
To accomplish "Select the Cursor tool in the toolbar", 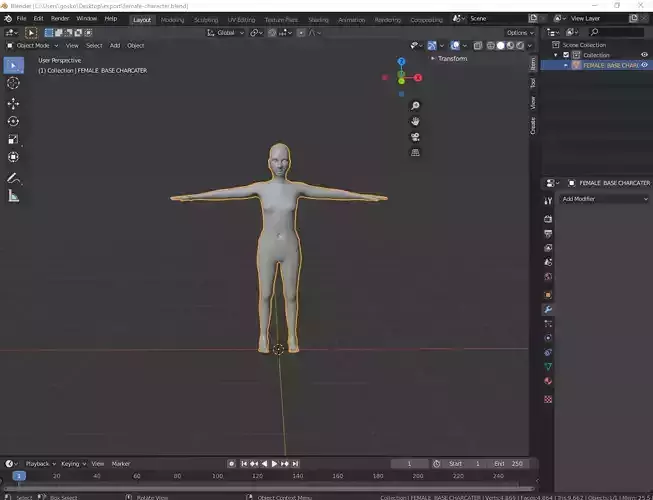I will (x=13, y=83).
